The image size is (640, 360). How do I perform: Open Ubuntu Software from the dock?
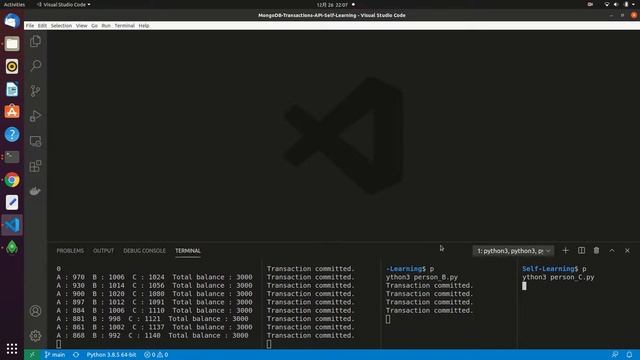coord(12,111)
